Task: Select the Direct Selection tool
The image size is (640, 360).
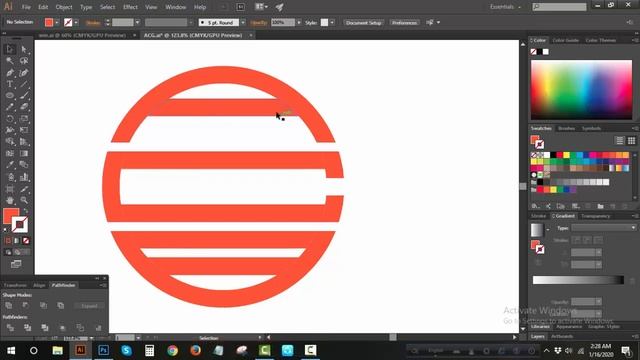Action: coord(24,49)
